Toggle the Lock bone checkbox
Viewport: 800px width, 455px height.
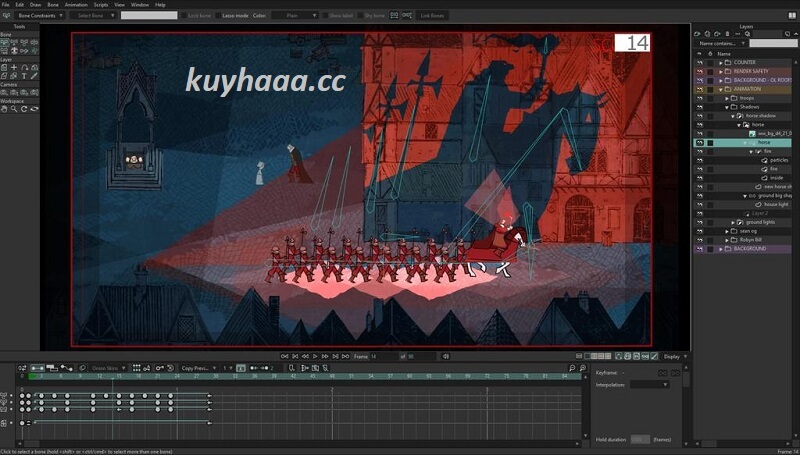184,16
